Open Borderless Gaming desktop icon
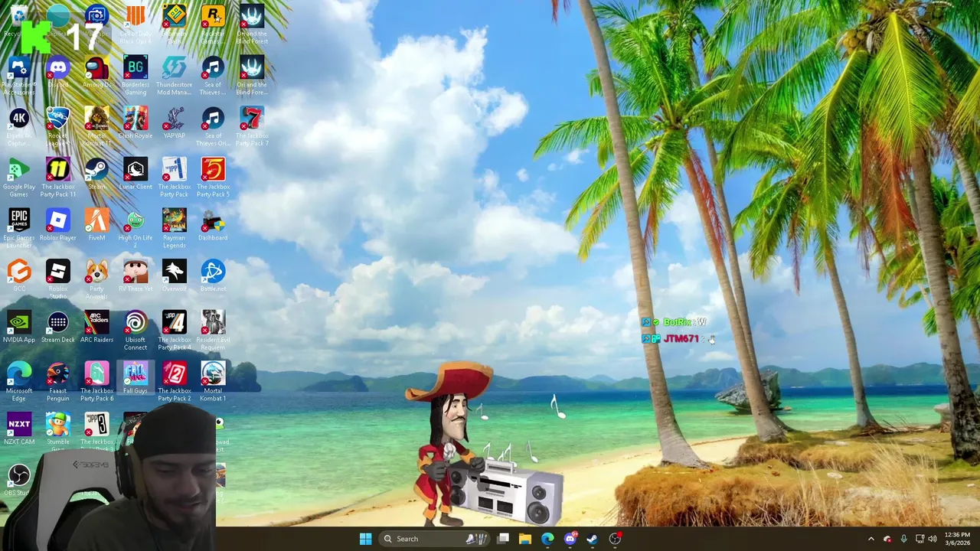This screenshot has height=551, width=980. point(136,75)
